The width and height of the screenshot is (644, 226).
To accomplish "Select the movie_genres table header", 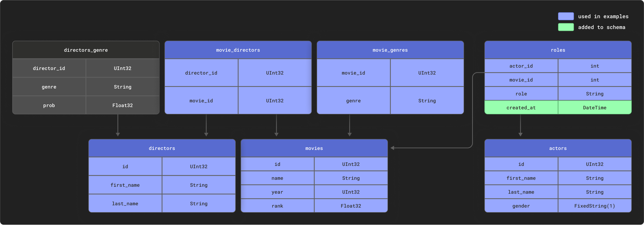I will (x=390, y=50).
